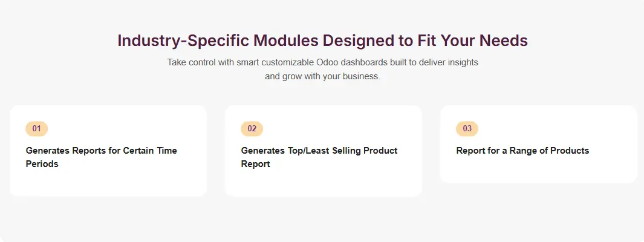Click the "and grow with your business" line
The width and height of the screenshot is (644, 242).
point(322,77)
